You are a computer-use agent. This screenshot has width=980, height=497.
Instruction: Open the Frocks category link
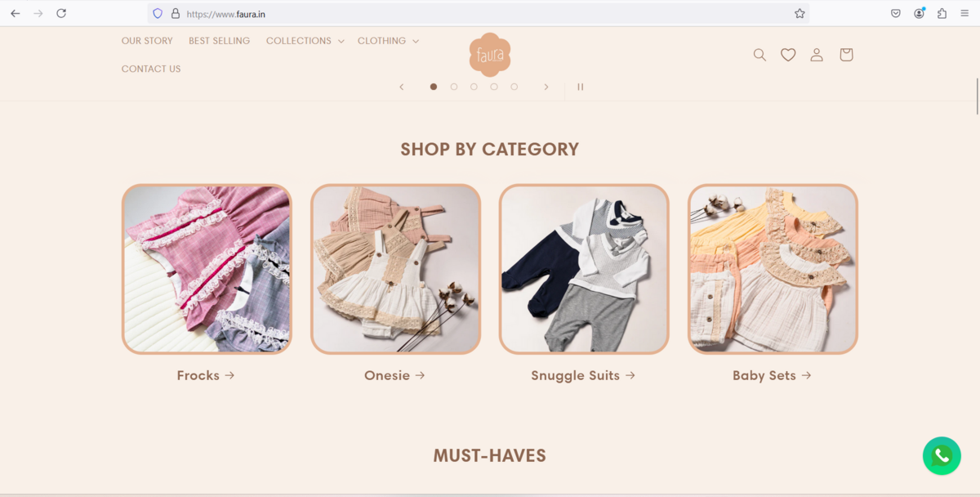click(206, 375)
